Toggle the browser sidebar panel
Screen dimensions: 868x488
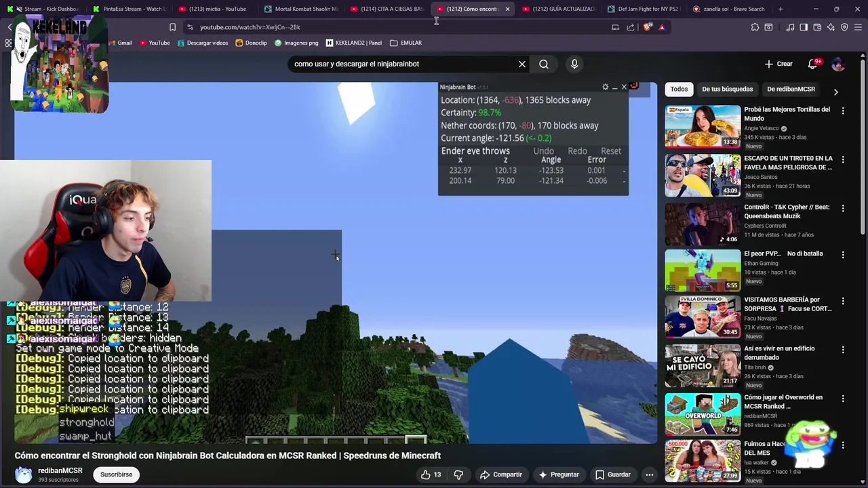click(x=804, y=27)
